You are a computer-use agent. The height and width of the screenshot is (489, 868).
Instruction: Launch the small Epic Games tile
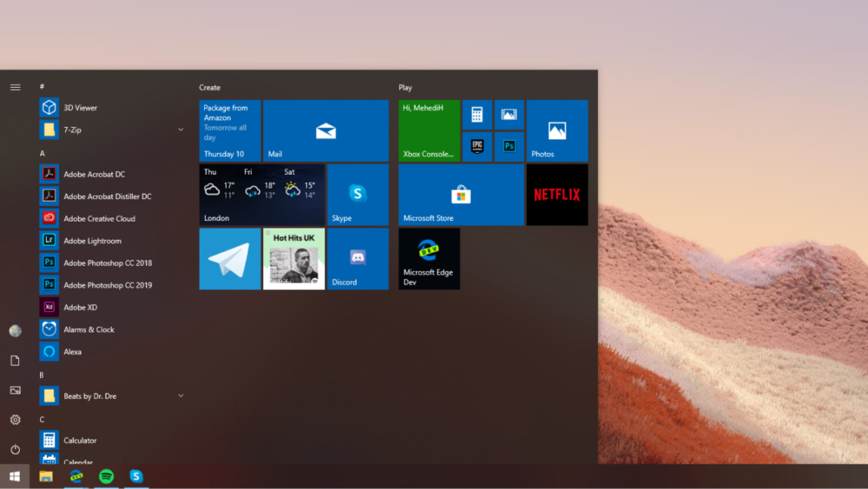tap(477, 147)
